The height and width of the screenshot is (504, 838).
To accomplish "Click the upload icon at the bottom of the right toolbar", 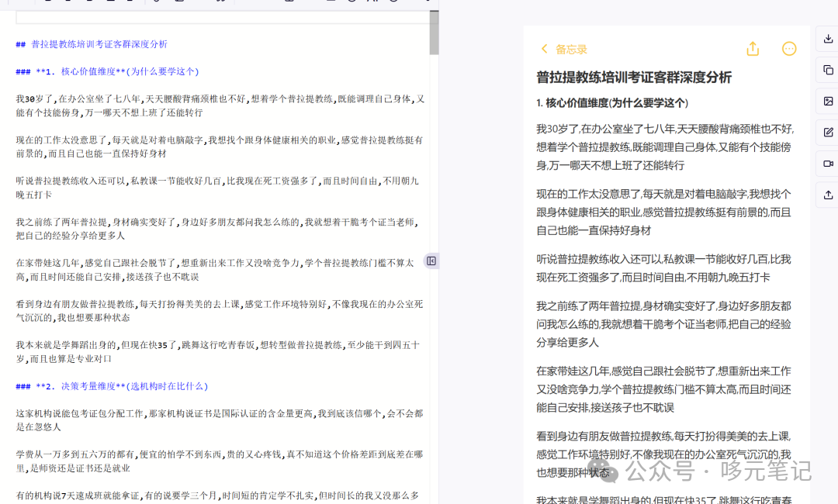I will tap(829, 195).
